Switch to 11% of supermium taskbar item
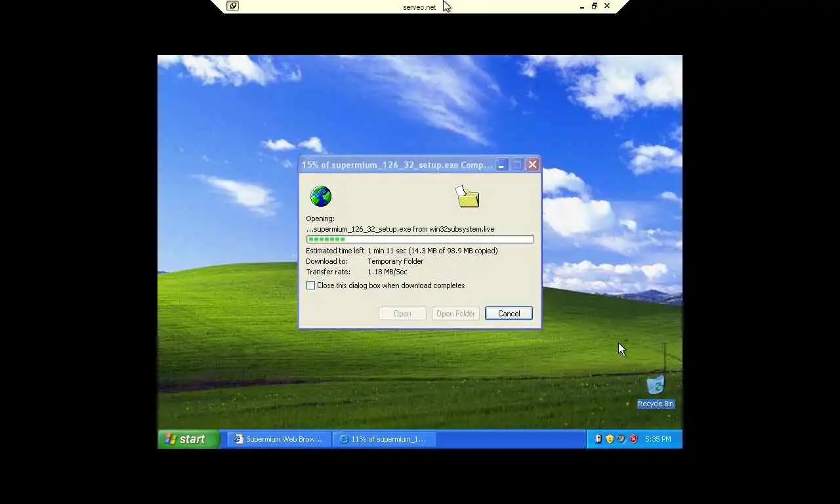Screen dimensions: 840x504 [384, 439]
